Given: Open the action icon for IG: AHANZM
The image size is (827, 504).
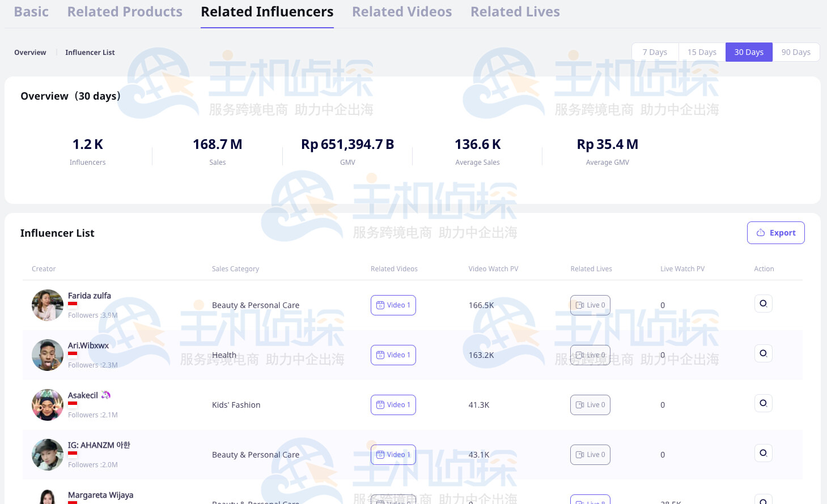Looking at the screenshot, I should (763, 453).
